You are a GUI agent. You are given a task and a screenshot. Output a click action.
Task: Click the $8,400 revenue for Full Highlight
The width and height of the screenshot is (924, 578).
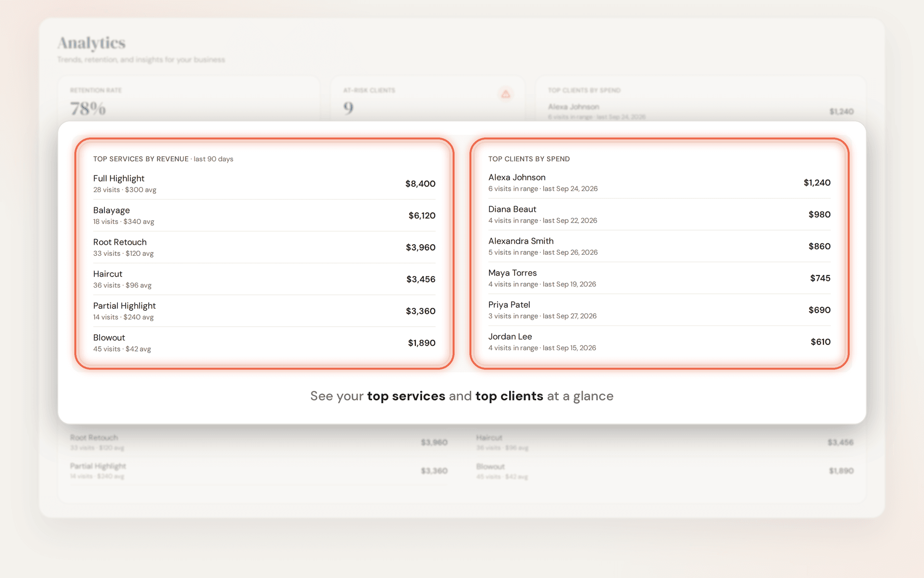coord(420,184)
